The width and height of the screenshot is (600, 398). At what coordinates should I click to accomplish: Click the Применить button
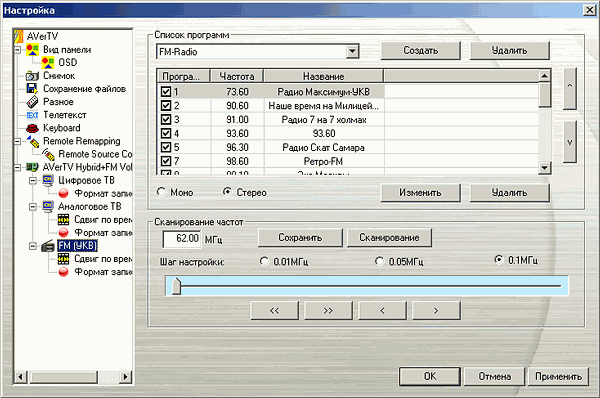point(558,377)
